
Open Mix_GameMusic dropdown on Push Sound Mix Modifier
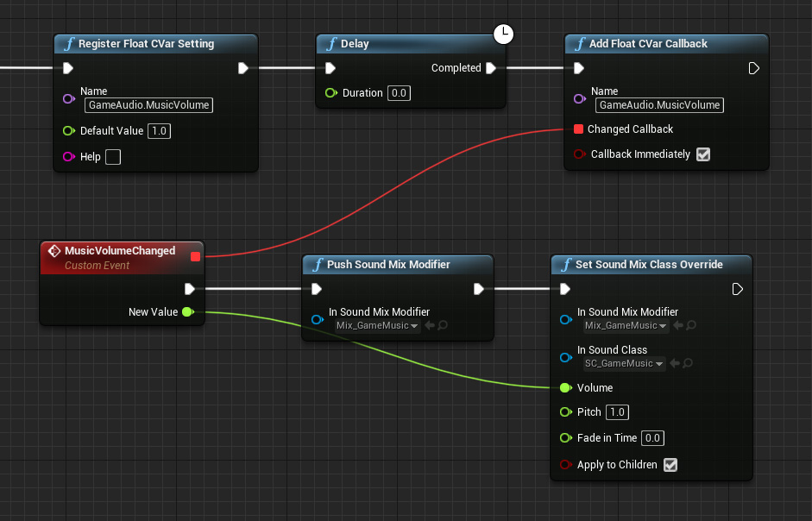(x=377, y=326)
